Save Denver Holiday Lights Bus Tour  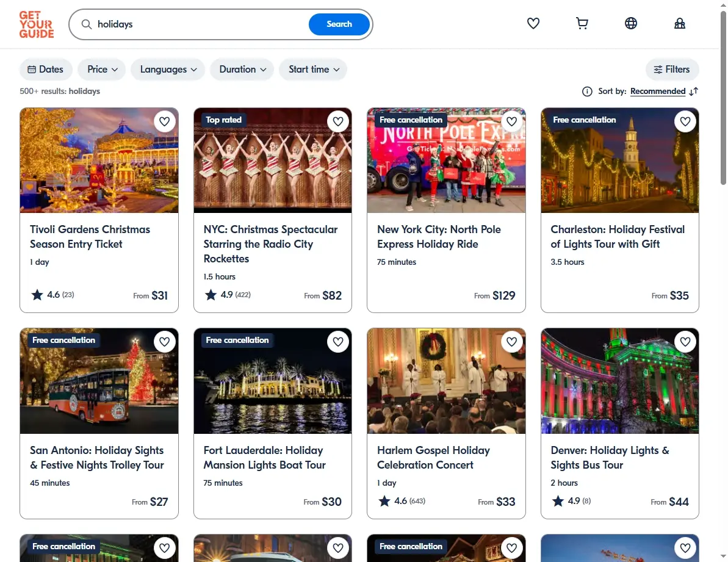click(685, 342)
